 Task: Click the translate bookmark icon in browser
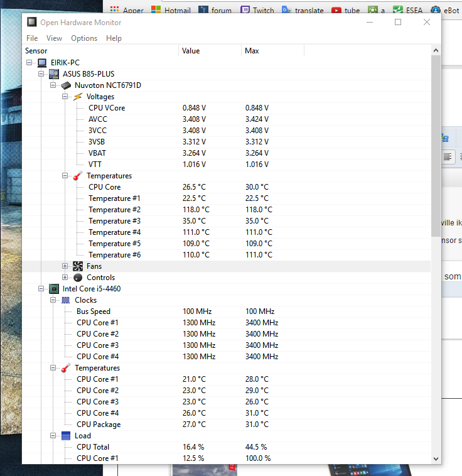click(x=286, y=10)
